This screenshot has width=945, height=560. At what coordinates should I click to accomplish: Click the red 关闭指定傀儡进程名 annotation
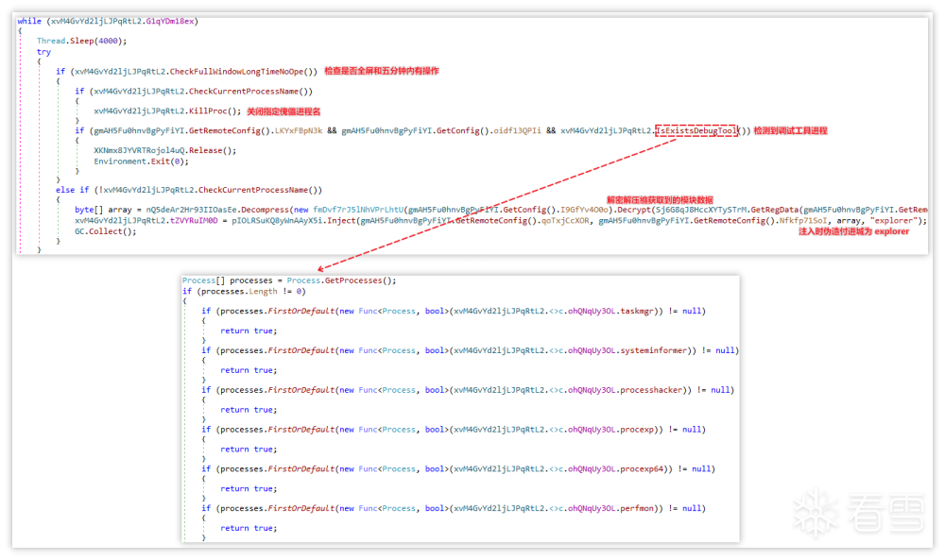coord(290,110)
